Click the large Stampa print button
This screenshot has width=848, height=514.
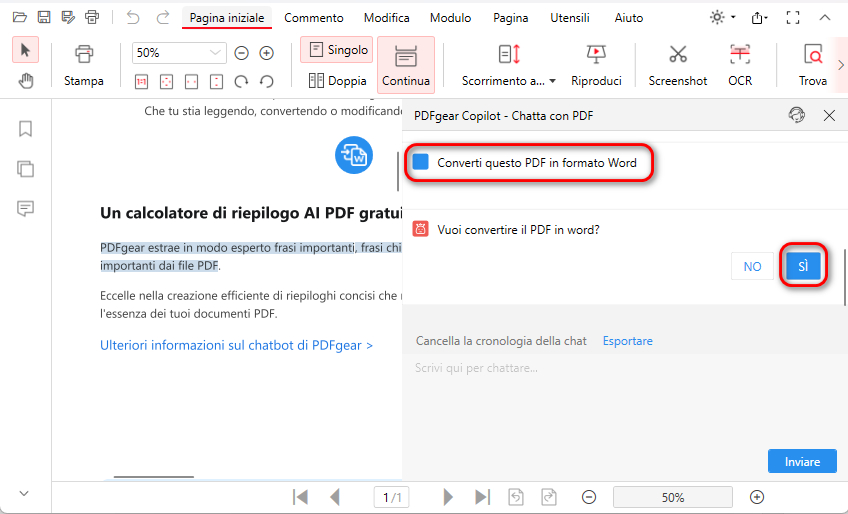tap(84, 65)
